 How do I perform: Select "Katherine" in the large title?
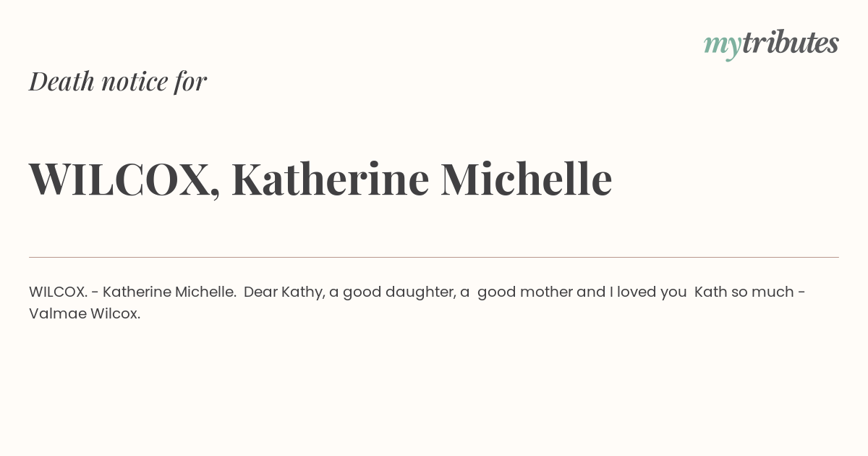click(x=331, y=179)
